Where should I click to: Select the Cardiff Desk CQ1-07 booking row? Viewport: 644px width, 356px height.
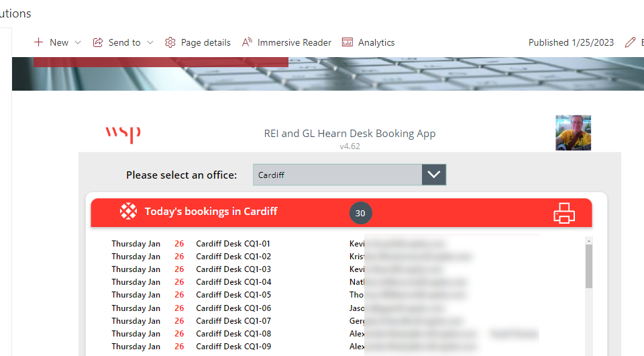tap(337, 320)
